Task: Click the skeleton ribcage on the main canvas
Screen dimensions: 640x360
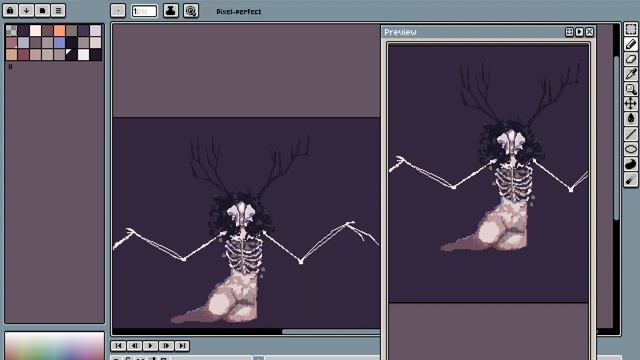Action: pyautogui.click(x=244, y=256)
